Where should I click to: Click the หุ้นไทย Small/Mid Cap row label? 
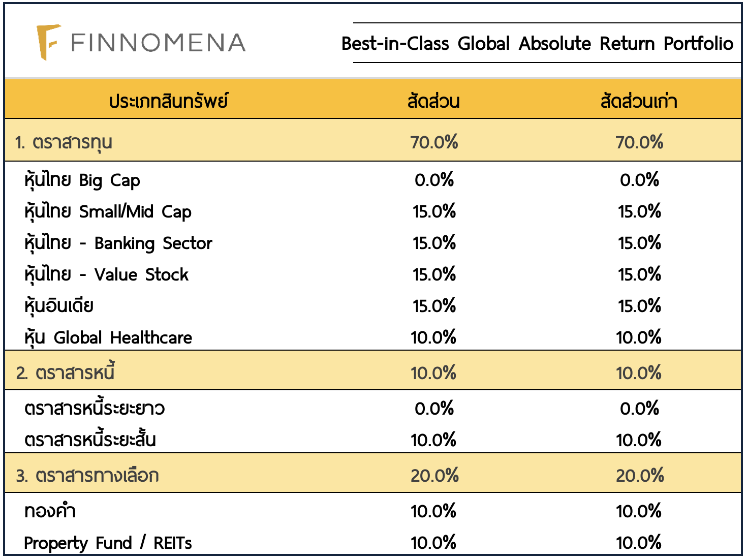click(108, 212)
